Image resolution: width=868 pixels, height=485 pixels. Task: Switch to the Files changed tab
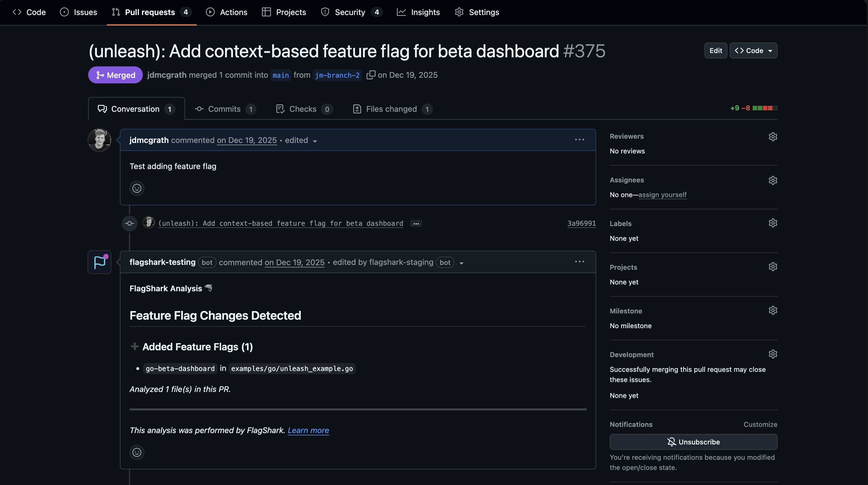pos(391,109)
